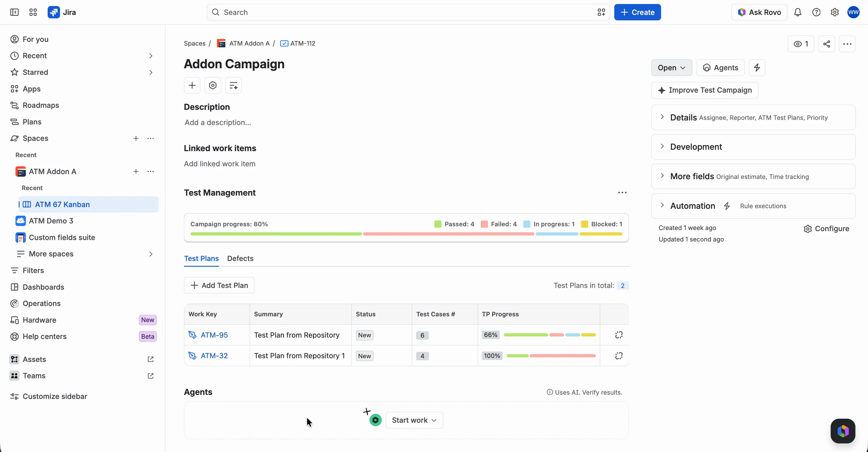Unlink test plan ATM-32 from campaign
This screenshot has height=452, width=868.
tap(619, 356)
